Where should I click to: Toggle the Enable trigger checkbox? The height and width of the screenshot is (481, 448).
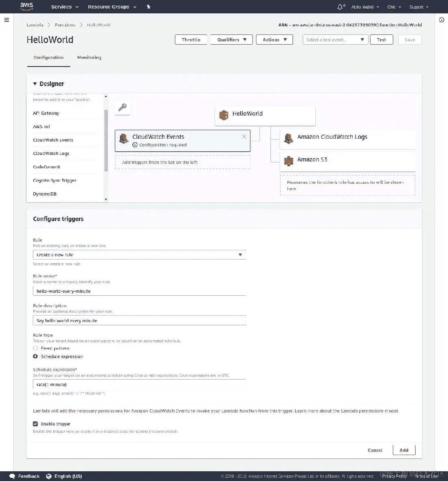35,424
